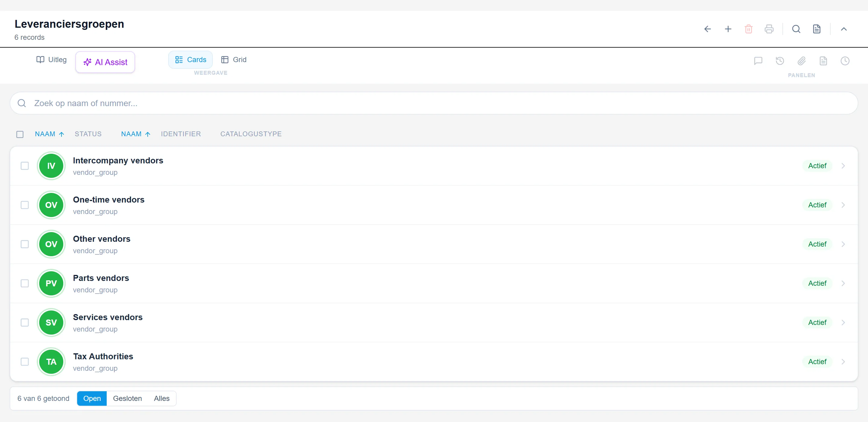The image size is (868, 422).
Task: Sort by the STATUS column header
Action: 88,134
